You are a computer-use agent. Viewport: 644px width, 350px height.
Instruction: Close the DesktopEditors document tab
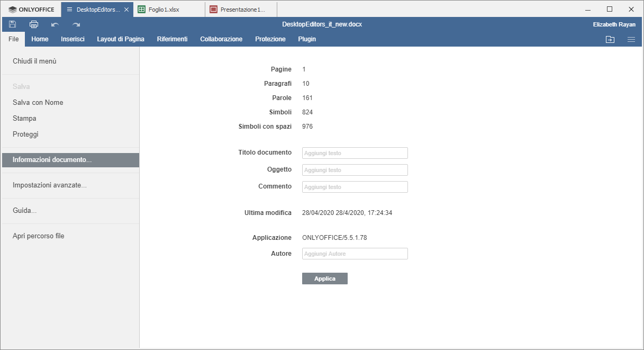tap(126, 10)
